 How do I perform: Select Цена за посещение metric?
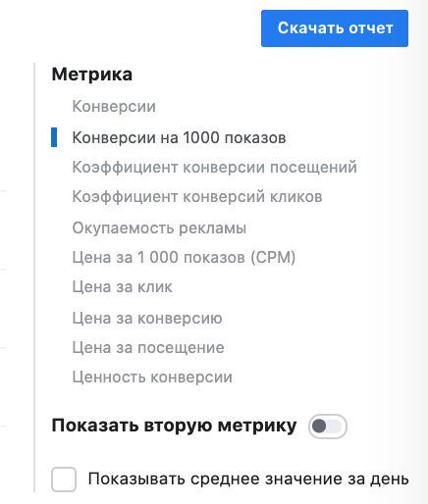148,347
